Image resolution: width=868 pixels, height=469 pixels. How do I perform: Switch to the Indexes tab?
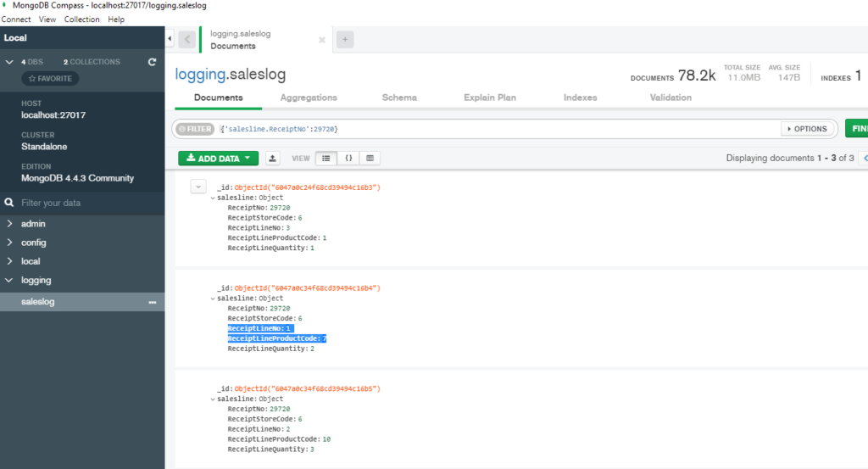[580, 98]
